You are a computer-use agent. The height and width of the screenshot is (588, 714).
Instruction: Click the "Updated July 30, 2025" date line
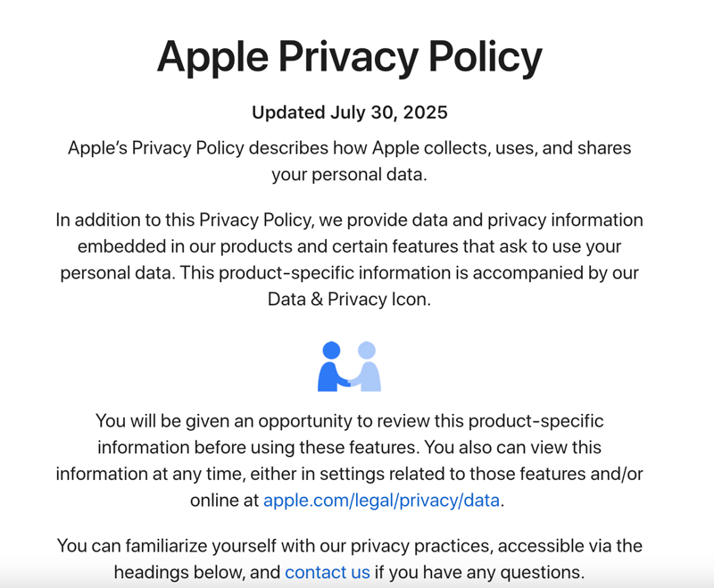click(349, 112)
